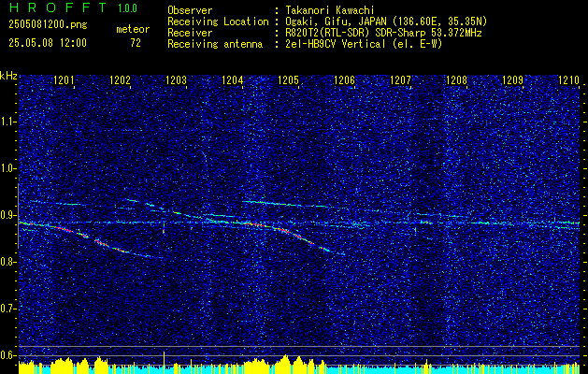This screenshot has width=588, height=374.
Task: Click the meteor count value 72
Action: tap(136, 43)
